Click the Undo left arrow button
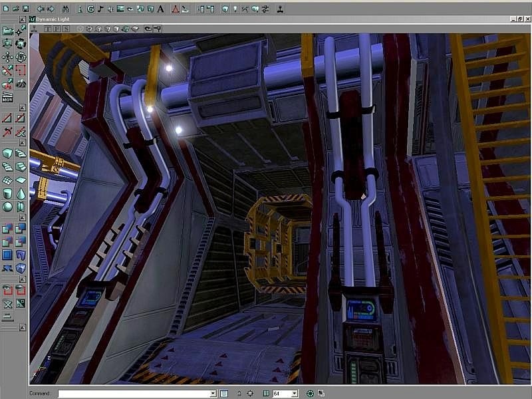This screenshot has width=532, height=399. click(x=41, y=9)
